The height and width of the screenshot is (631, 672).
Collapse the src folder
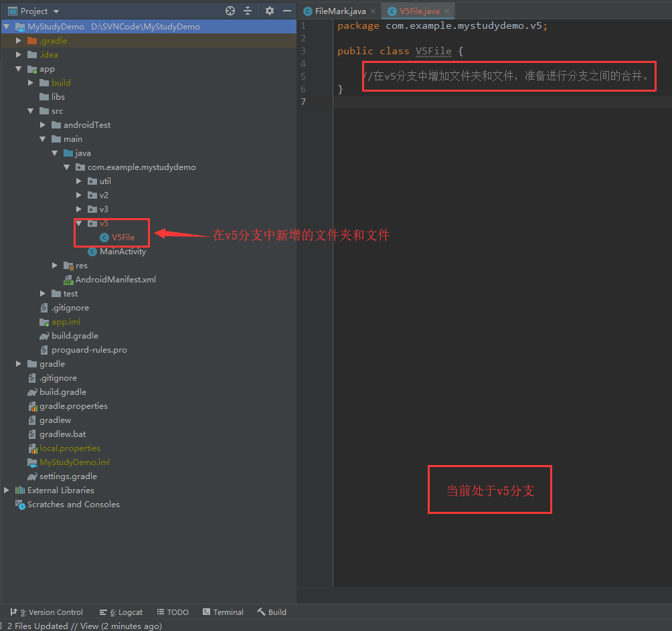(30, 111)
